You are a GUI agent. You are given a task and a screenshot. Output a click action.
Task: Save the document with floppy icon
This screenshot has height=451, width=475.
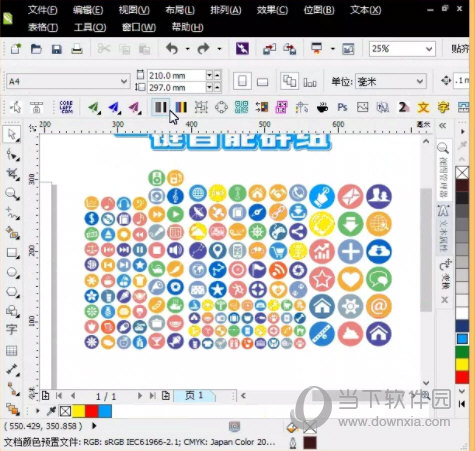56,49
